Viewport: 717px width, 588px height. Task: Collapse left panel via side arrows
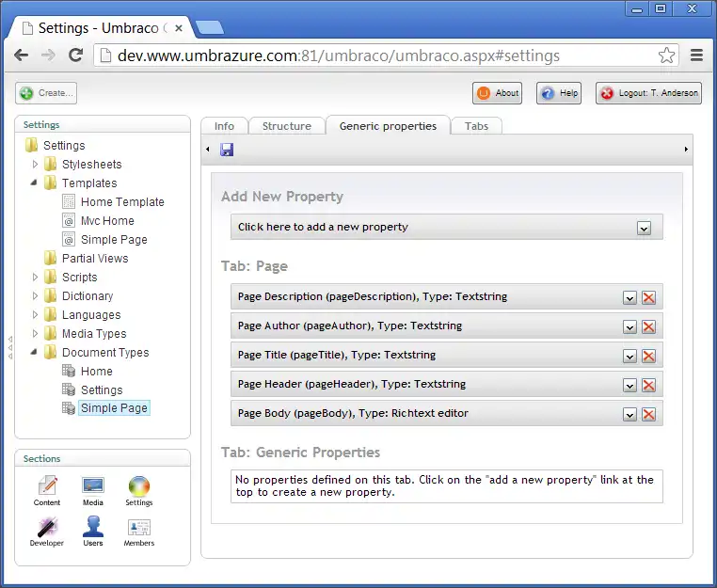pyautogui.click(x=10, y=347)
